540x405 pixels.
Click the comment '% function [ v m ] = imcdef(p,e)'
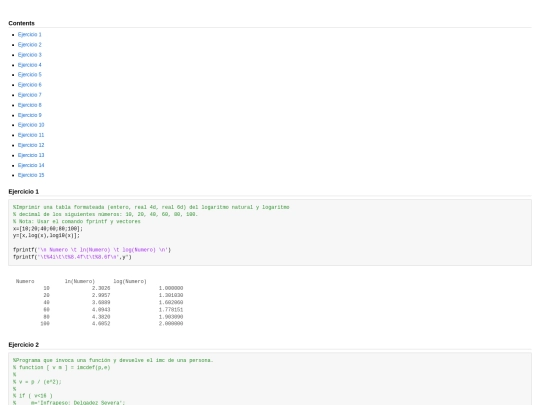[62, 367]
